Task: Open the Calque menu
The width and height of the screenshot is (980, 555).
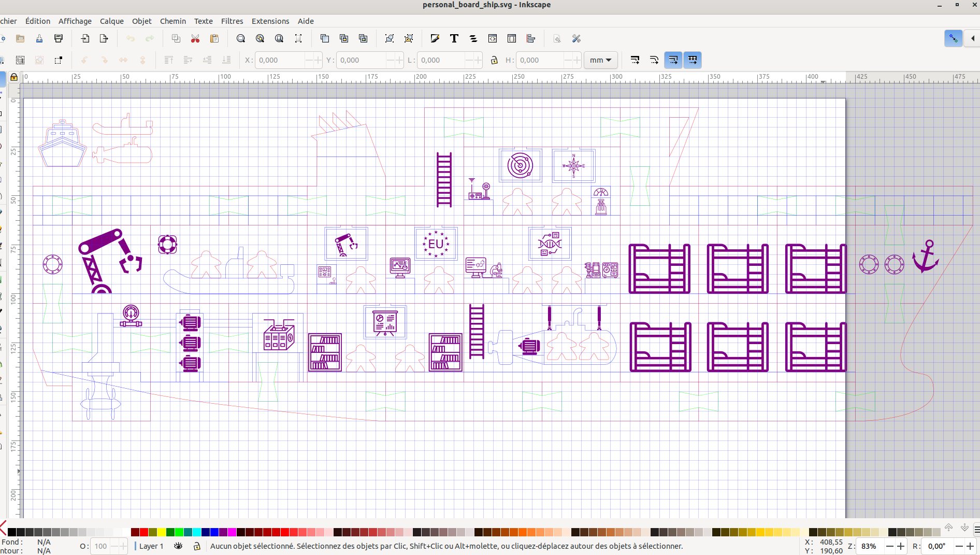Action: coord(112,21)
